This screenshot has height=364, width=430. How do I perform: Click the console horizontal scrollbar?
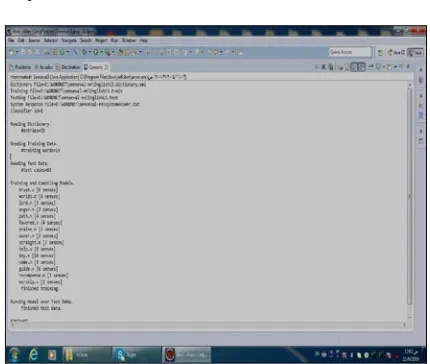pyautogui.click(x=208, y=325)
